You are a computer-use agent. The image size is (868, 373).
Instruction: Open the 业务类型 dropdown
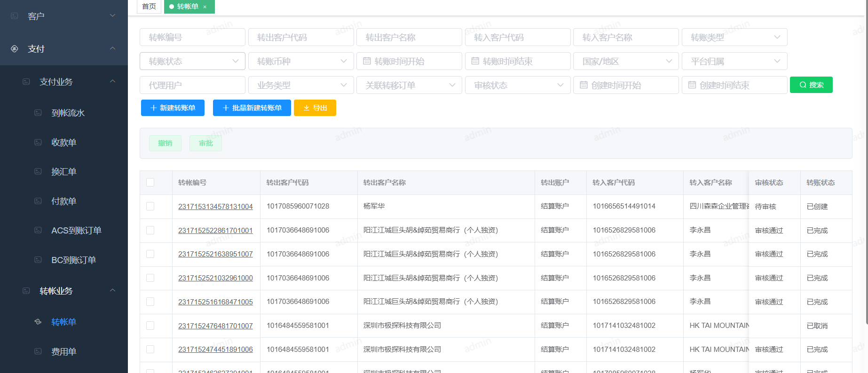[301, 85]
